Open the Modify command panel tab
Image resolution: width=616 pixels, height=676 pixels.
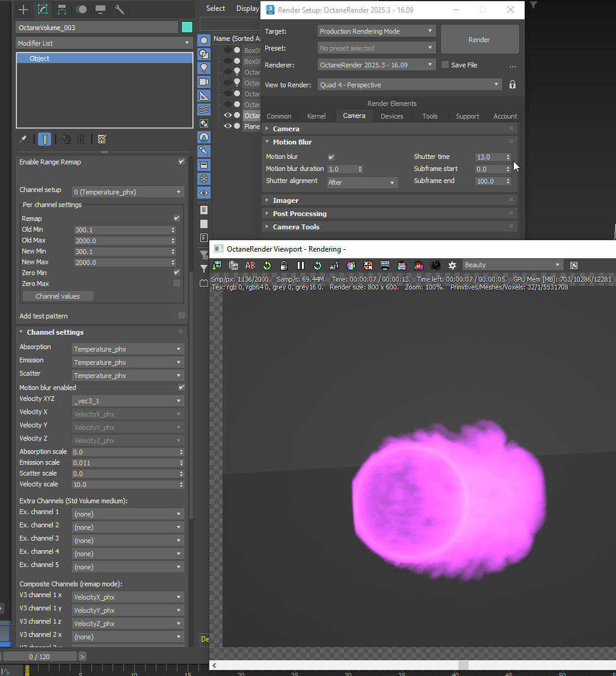43,9
